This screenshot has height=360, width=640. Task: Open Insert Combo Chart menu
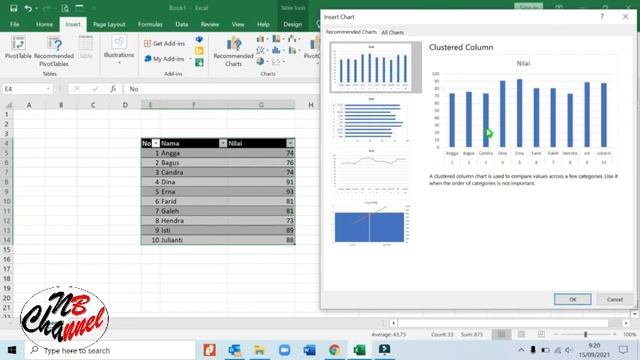pyautogui.click(x=294, y=50)
